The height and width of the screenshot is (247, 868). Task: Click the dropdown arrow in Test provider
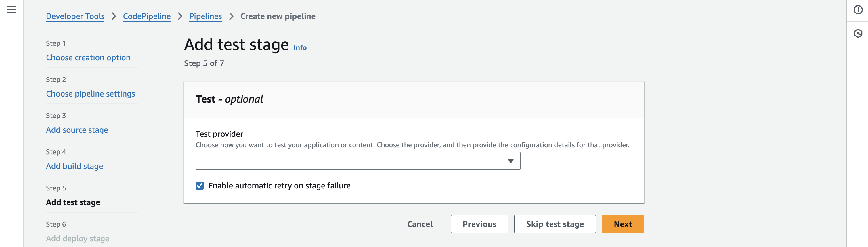pos(510,161)
